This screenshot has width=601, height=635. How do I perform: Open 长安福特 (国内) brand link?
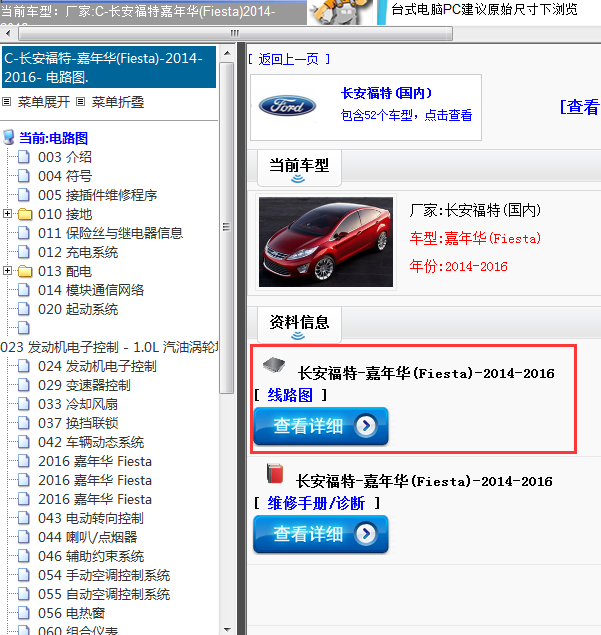point(386,93)
